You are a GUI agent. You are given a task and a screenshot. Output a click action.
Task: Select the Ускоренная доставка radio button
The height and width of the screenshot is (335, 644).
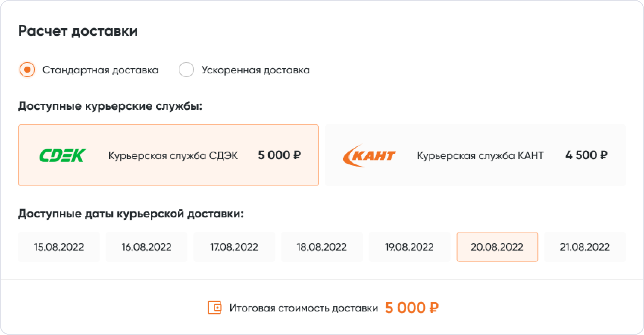186,70
